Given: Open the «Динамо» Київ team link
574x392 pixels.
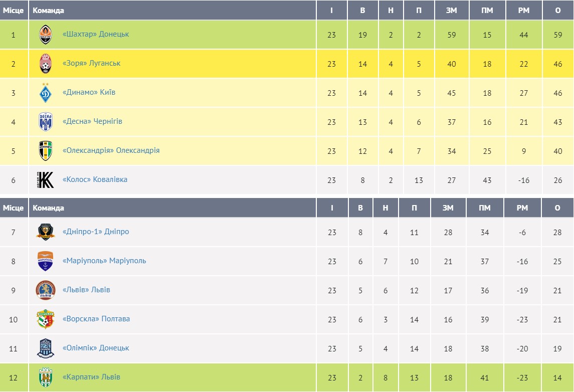Looking at the screenshot, I should [89, 92].
